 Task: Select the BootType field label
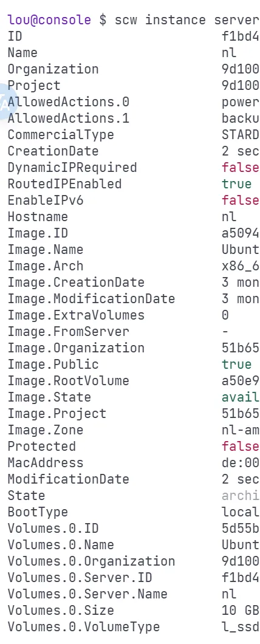(38, 512)
